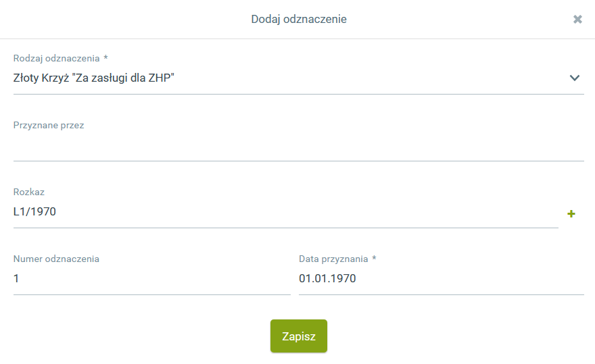Click the Rodzaj odznaczenia label
The image size is (595, 364).
point(57,58)
